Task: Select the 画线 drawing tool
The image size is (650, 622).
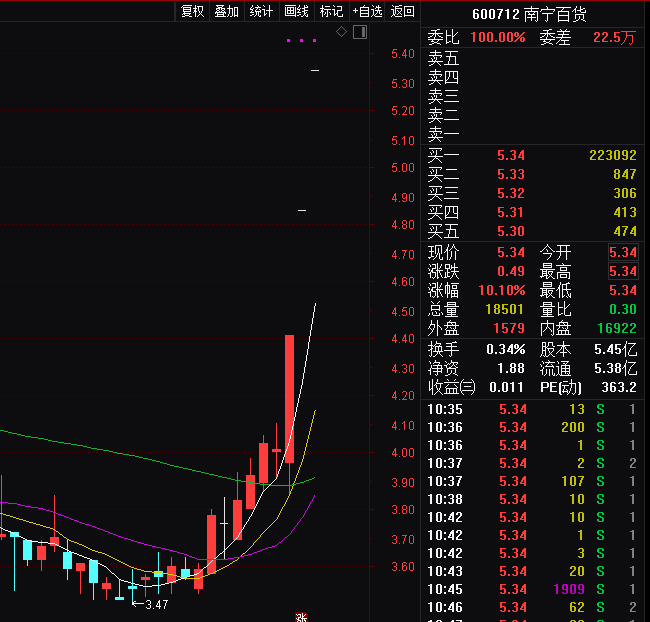Action: 296,11
